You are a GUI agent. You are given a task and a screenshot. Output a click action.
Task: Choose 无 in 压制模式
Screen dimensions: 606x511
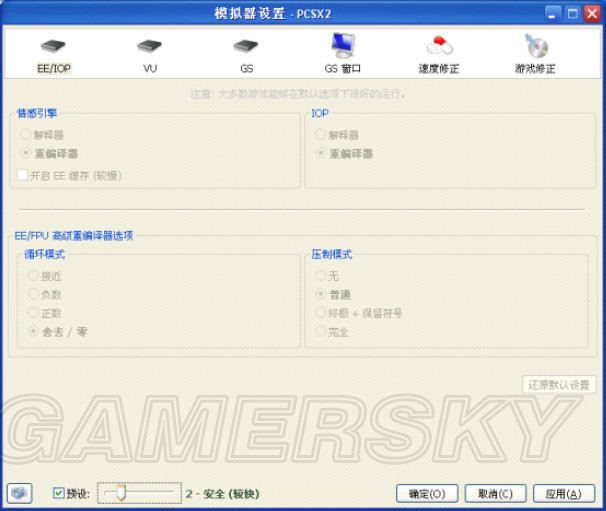tap(327, 276)
